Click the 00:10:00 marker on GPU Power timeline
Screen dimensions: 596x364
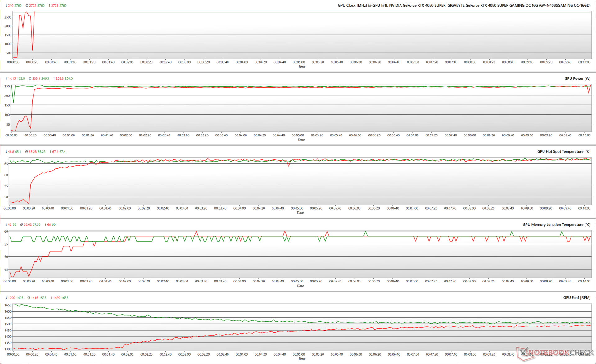(584, 135)
